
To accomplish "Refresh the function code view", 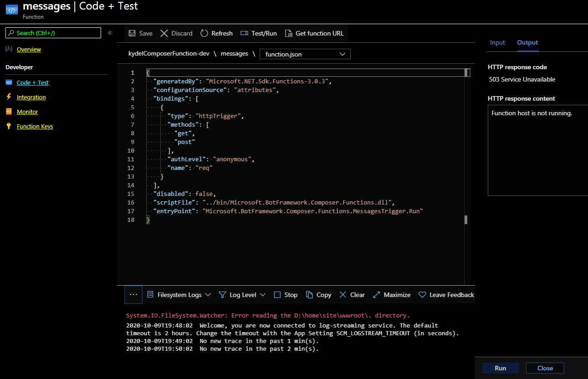I will [216, 33].
